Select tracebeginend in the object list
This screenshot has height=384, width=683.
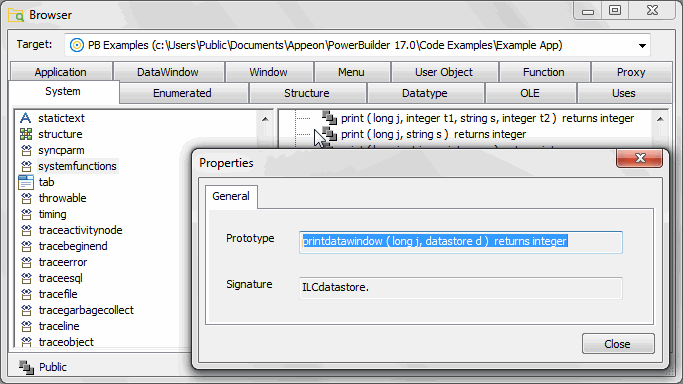click(73, 246)
